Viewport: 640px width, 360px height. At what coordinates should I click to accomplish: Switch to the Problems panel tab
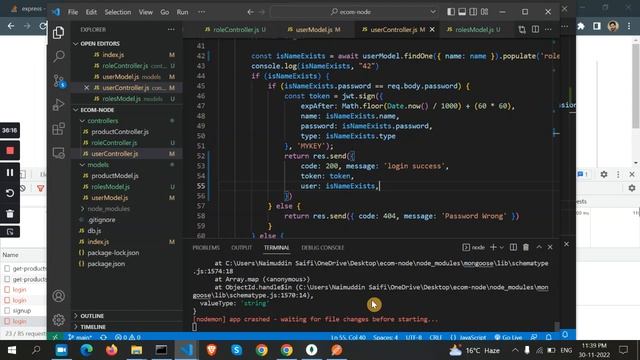[206, 248]
